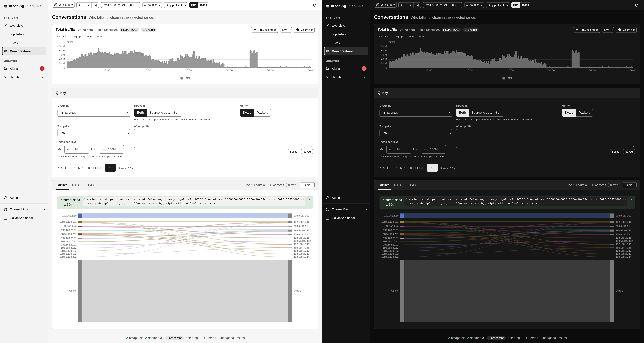The width and height of the screenshot is (644, 343).
Task: Open Health in dark sidebar
Action: coord(346,77)
